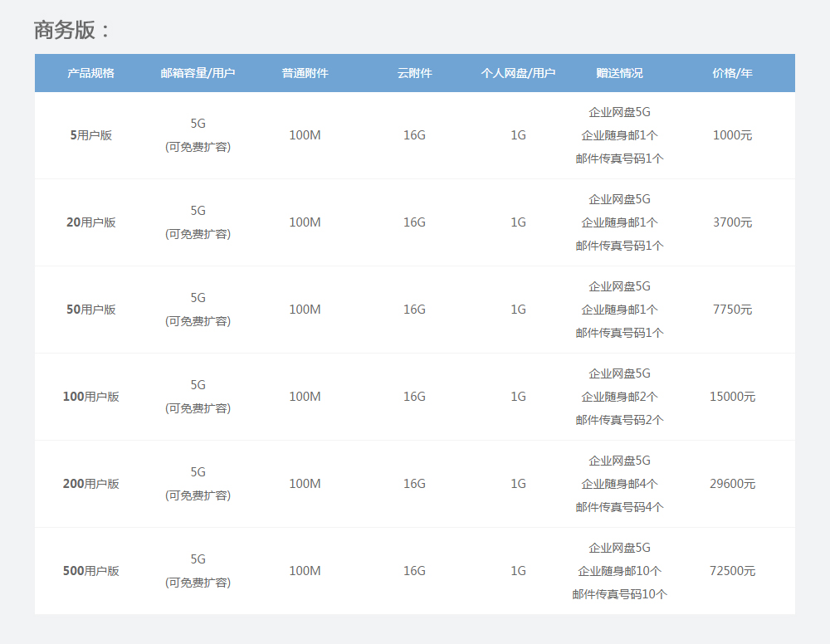Click the 邮箱容量/用户 column header
The image size is (830, 644).
click(198, 73)
